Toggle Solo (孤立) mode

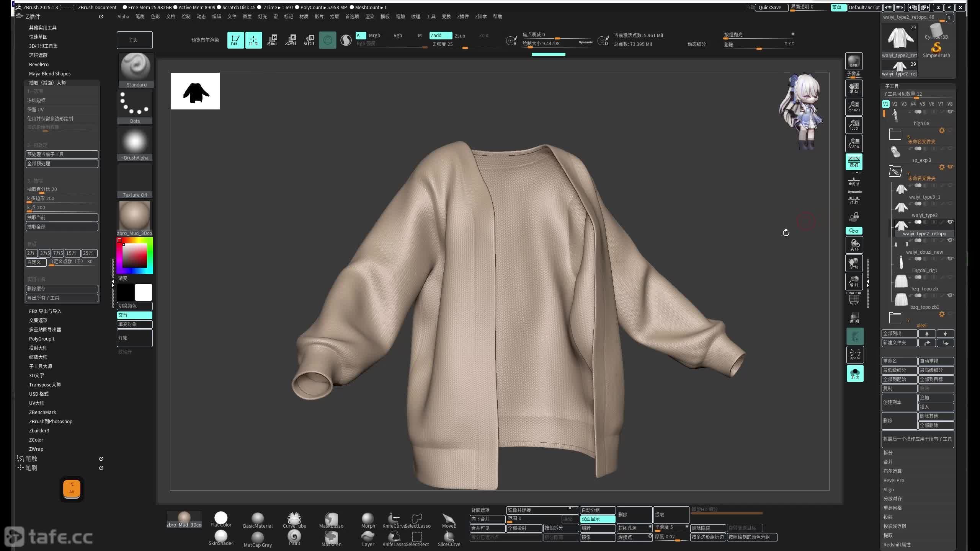(x=855, y=373)
